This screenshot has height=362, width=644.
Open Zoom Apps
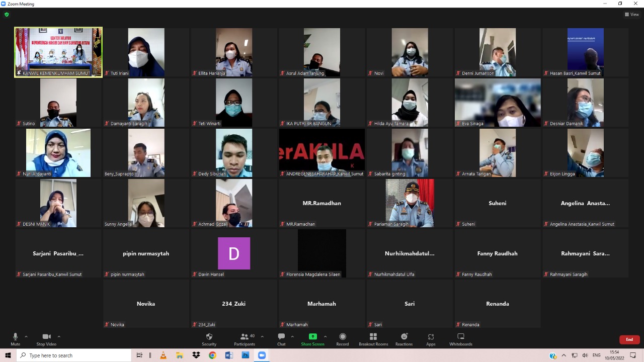click(x=431, y=339)
